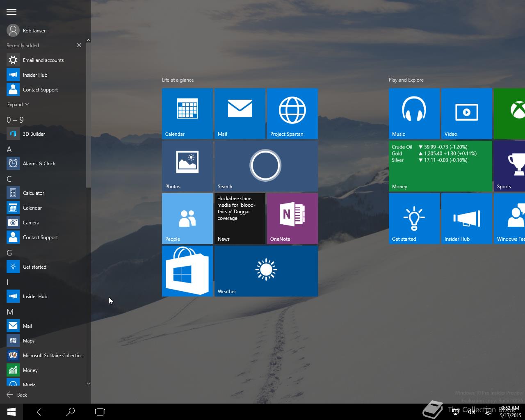Open taskbar search magnifier
The width and height of the screenshot is (525, 420).
coord(71,412)
